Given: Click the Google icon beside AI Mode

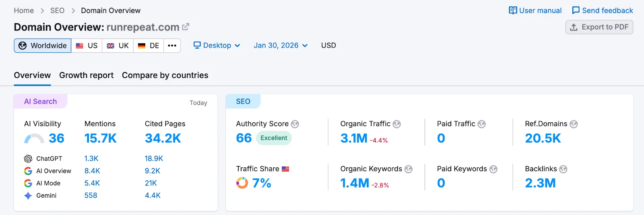Looking at the screenshot, I should [28, 183].
